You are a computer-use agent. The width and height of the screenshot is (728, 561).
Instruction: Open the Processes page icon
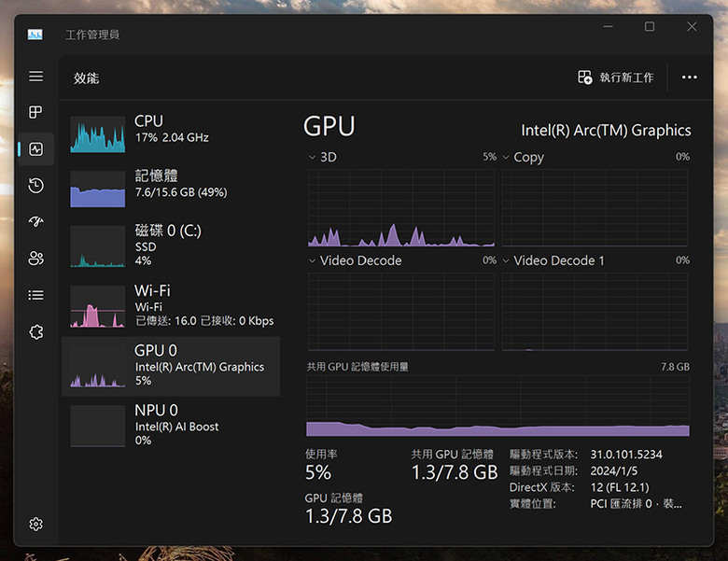coord(35,112)
